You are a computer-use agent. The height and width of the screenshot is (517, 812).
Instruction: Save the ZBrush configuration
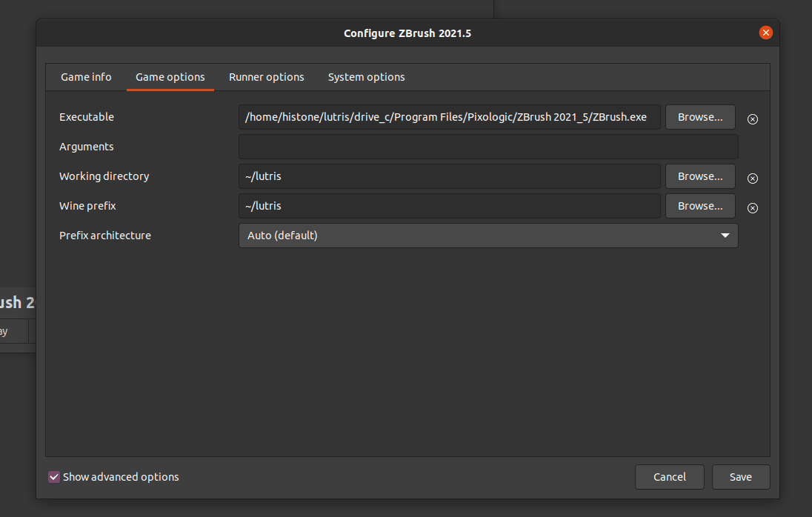pos(740,477)
